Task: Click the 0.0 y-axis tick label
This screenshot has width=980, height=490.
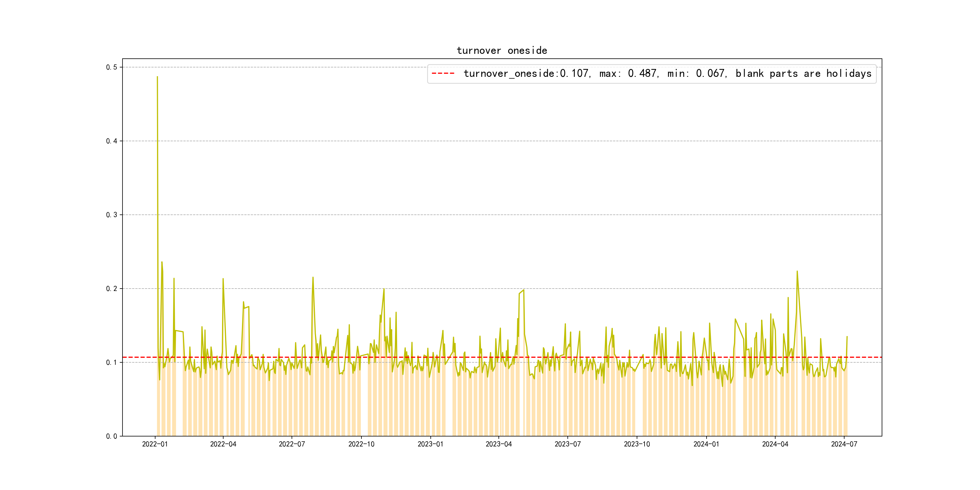Action: (112, 436)
